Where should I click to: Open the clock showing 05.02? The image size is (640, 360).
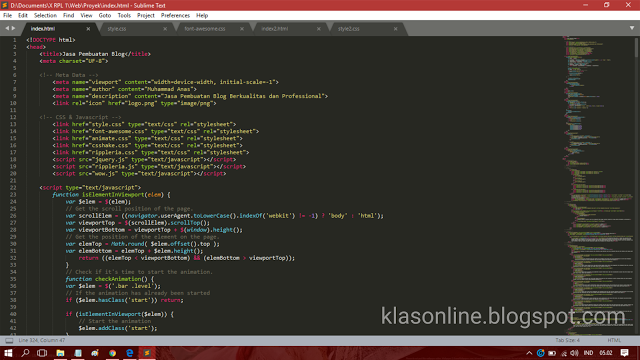coord(606,353)
